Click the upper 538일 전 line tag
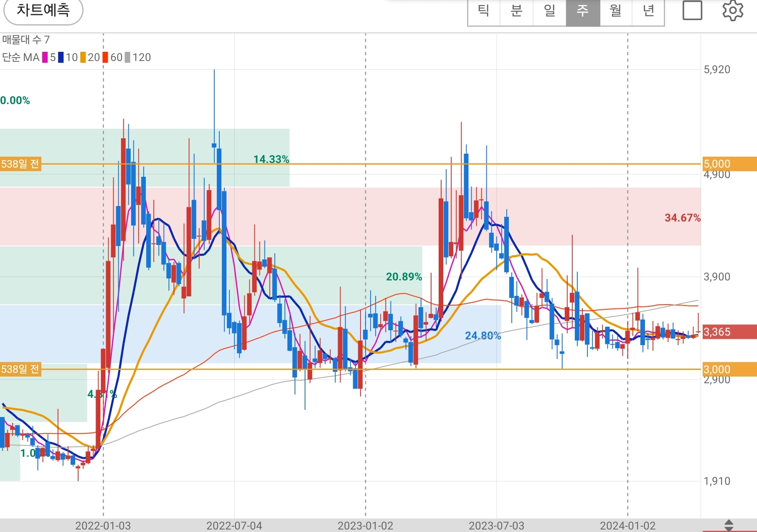 [20, 164]
